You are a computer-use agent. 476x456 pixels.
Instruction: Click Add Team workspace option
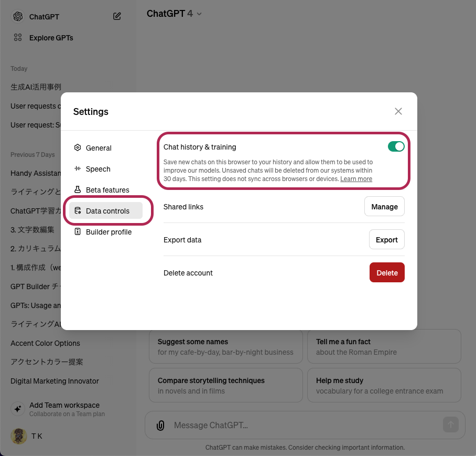(x=67, y=409)
